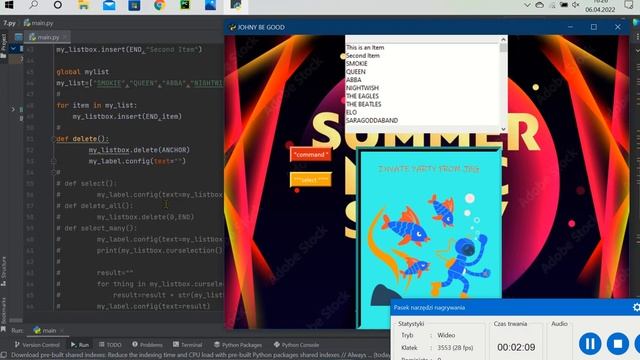Click the listbox scrollbar down arrow
This screenshot has height=360, width=640.
tap(503, 129)
